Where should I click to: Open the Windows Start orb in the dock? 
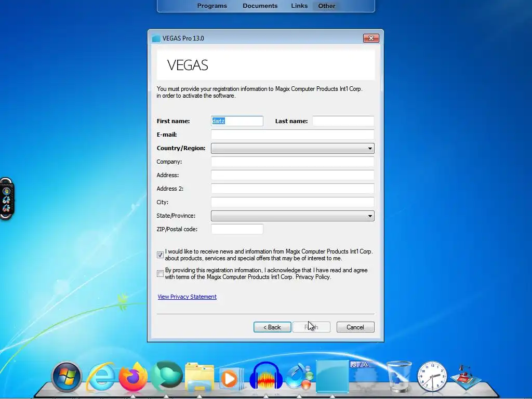point(66,377)
